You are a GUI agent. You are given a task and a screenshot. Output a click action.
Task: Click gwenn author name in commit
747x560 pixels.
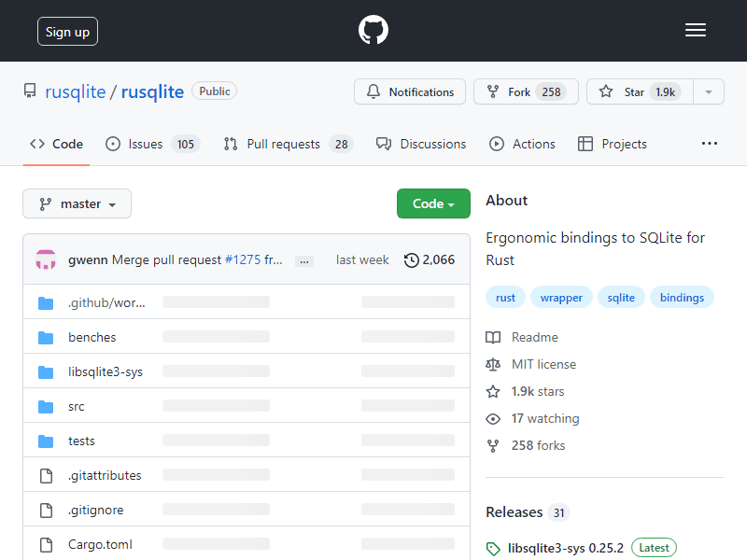pos(88,260)
